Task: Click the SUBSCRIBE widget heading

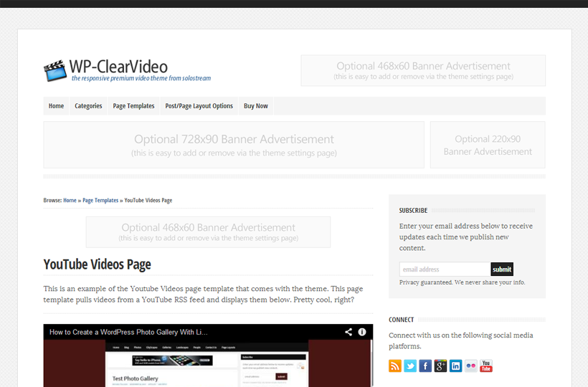Action: point(413,211)
